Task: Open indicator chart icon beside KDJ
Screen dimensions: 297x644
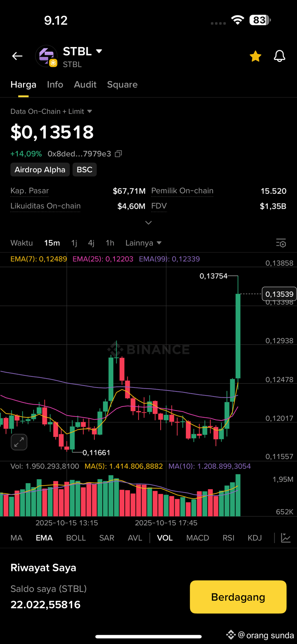Action: (x=286, y=538)
